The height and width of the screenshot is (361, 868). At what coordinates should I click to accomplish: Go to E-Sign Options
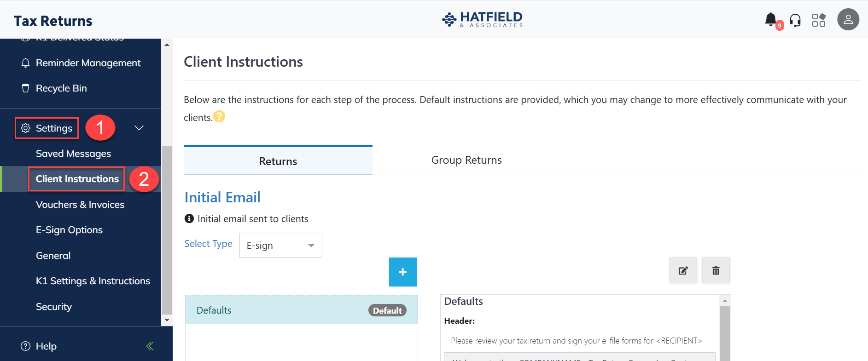click(x=69, y=230)
